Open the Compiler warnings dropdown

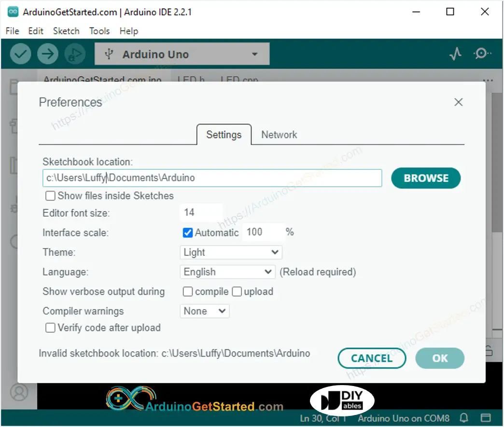pyautogui.click(x=204, y=311)
